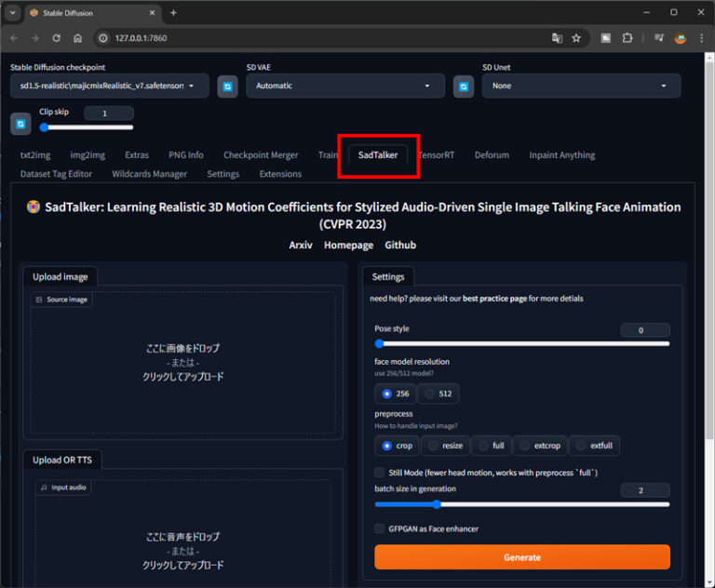Open the Deforum tab
The width and height of the screenshot is (715, 588).
492,155
